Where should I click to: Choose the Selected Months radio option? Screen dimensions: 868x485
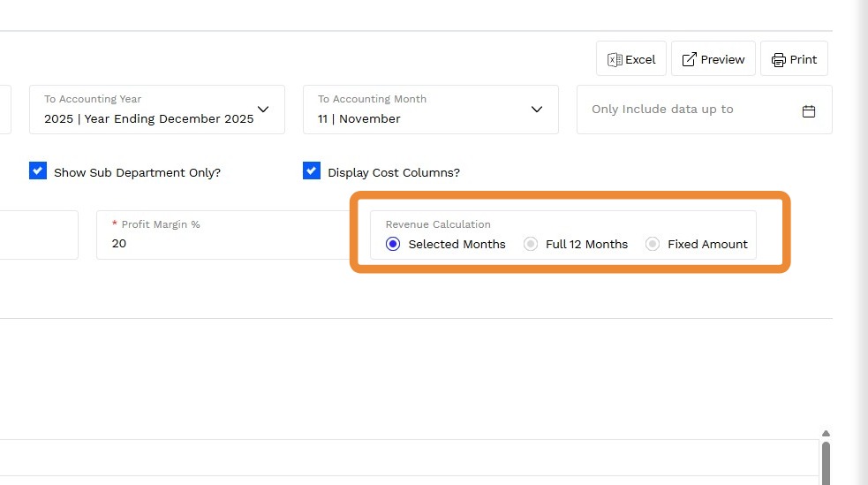pos(393,244)
